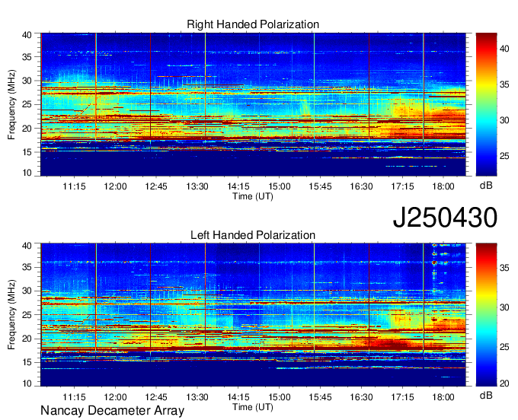This screenshot has height=420, width=518.
Task: Click the 12:45 time tick under Right Handed plot
Action: [x=156, y=186]
